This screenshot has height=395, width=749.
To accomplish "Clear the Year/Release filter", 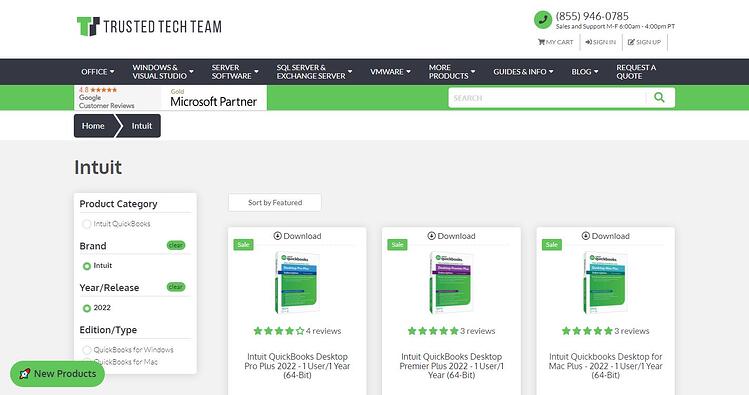I will (x=176, y=287).
